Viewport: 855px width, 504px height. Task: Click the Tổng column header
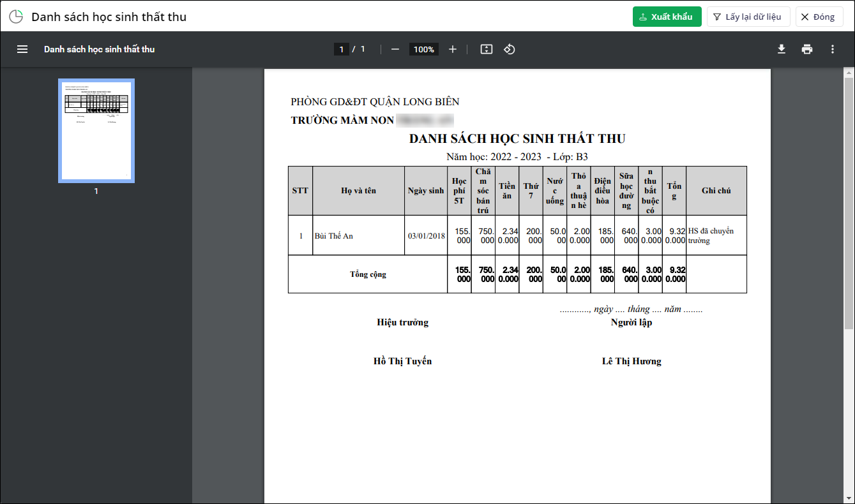coord(674,191)
